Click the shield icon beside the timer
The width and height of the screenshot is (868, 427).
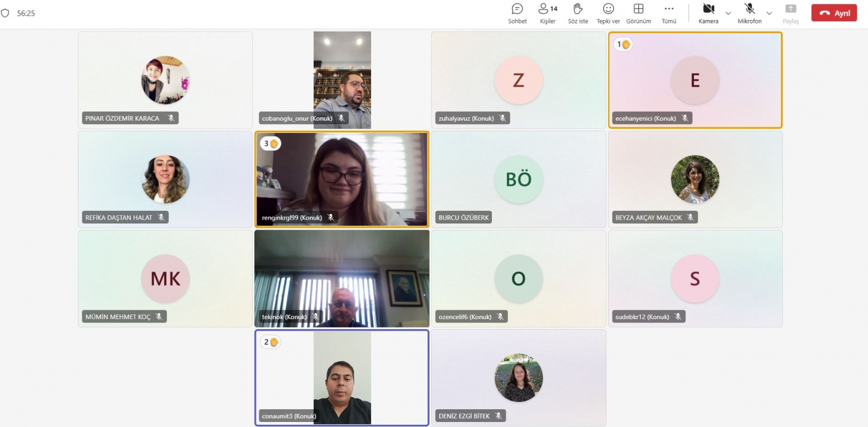(6, 13)
